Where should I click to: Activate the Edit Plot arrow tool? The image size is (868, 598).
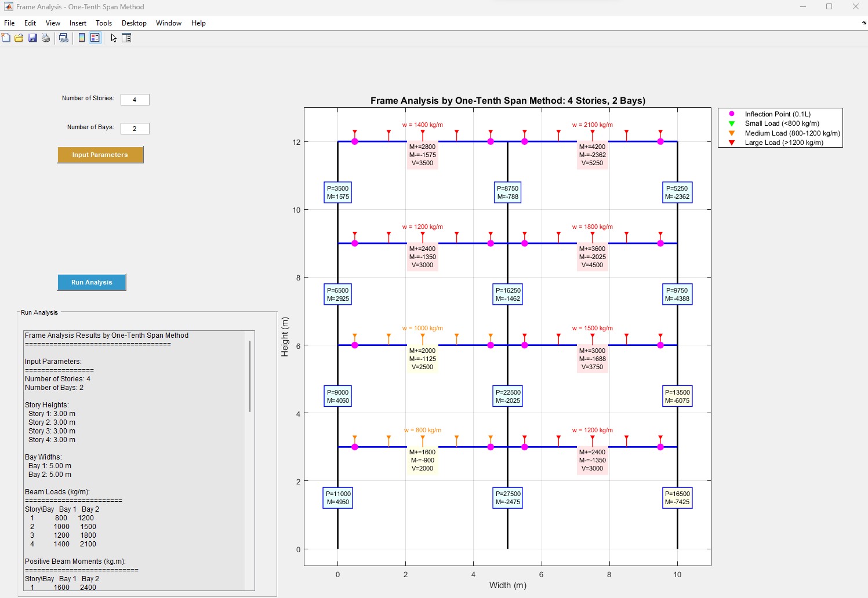coord(114,38)
